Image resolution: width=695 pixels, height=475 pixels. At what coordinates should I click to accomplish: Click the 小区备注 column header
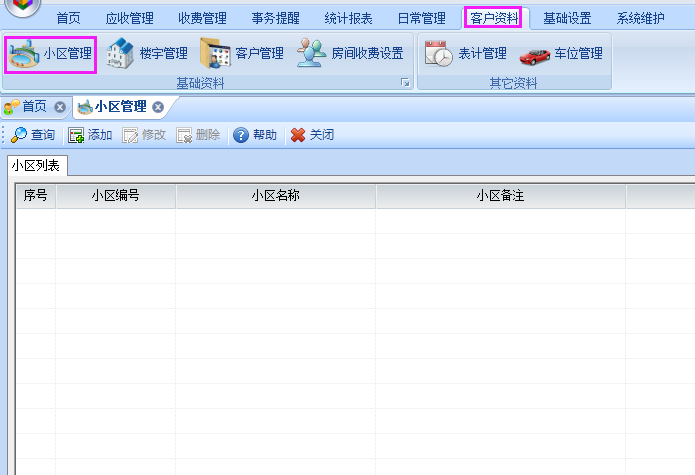[500, 195]
